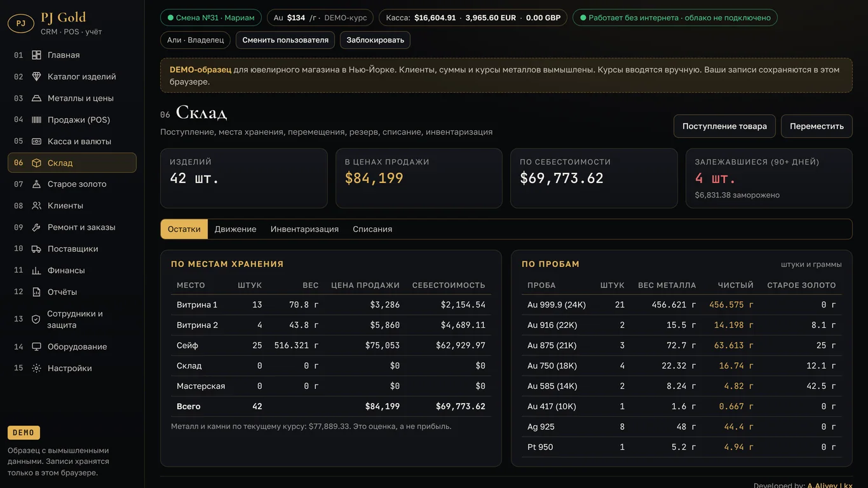Click the Али · Владелец user chip
Screen dimensions: 868x488
pos(196,40)
